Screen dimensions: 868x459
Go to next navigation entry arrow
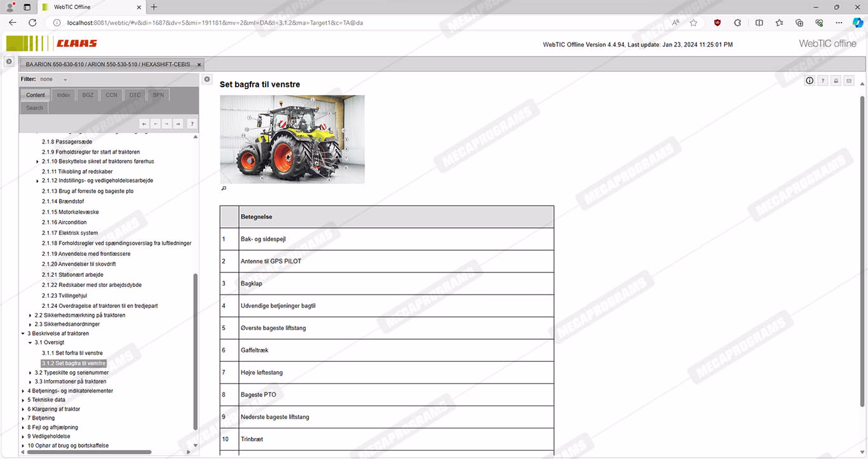coord(166,124)
